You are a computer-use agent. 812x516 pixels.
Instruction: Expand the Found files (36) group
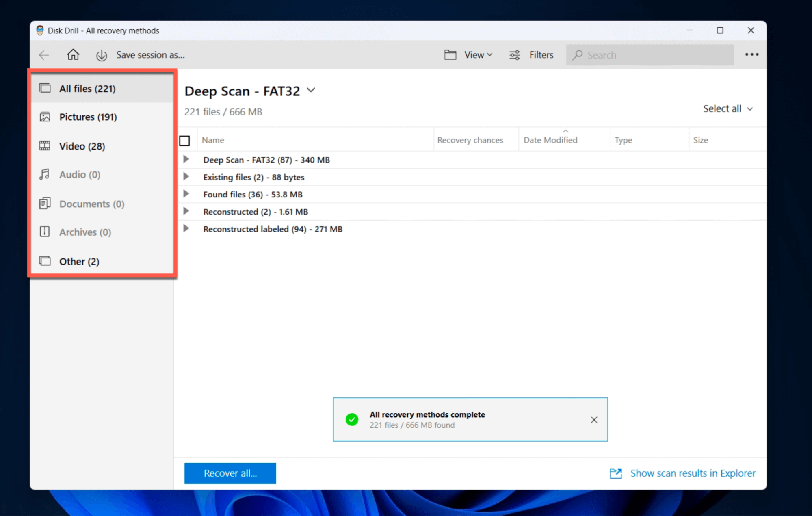(186, 194)
